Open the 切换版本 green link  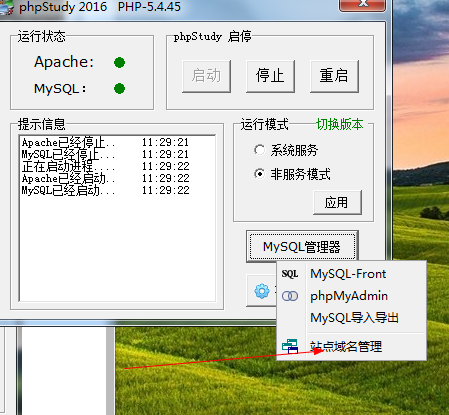pyautogui.click(x=340, y=124)
